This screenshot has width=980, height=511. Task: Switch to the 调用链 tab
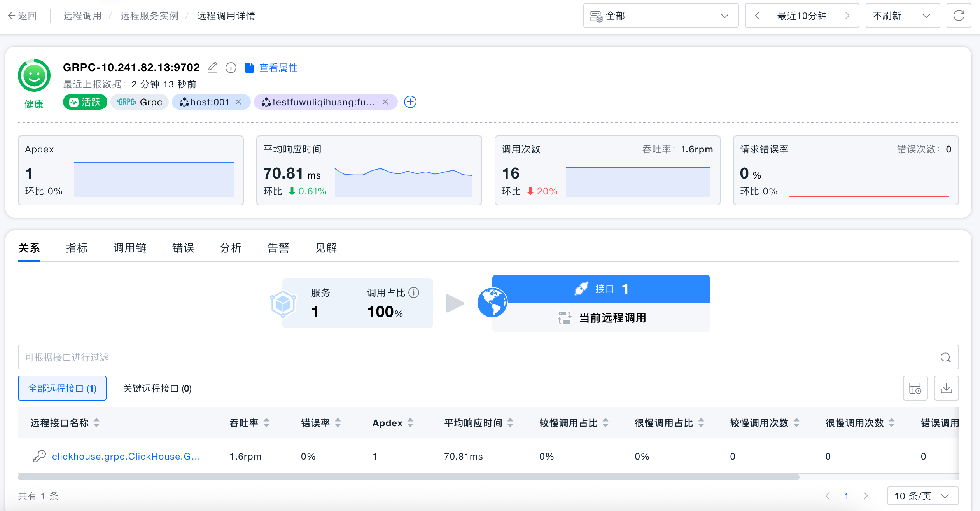pyautogui.click(x=130, y=248)
